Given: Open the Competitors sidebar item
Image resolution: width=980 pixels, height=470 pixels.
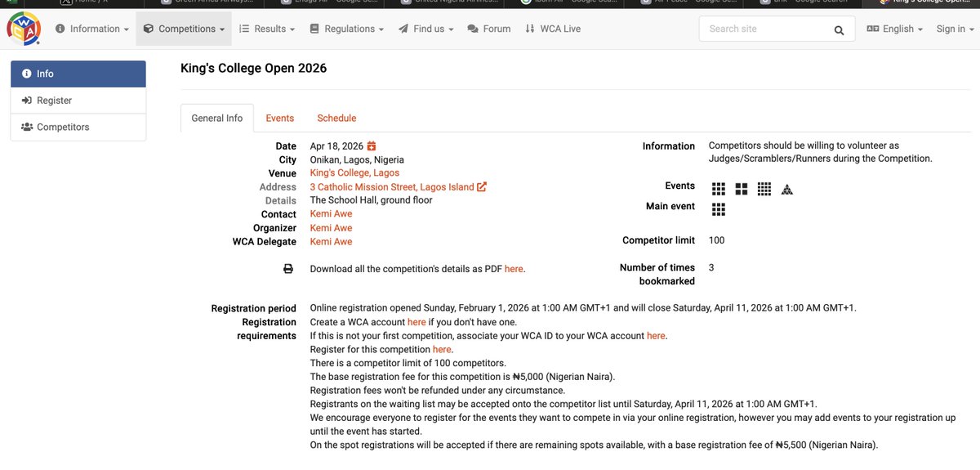Looking at the screenshot, I should pos(78,128).
